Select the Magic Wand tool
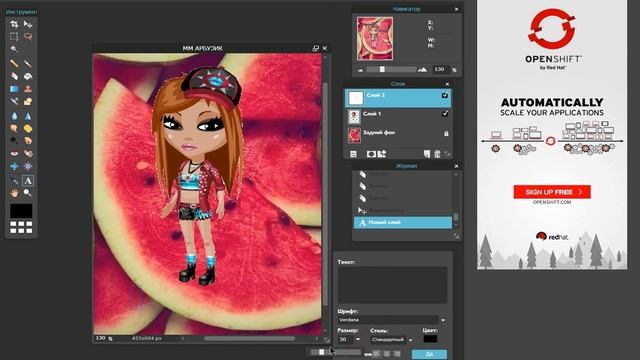Viewport: 640px width, 360px height. (x=14, y=49)
